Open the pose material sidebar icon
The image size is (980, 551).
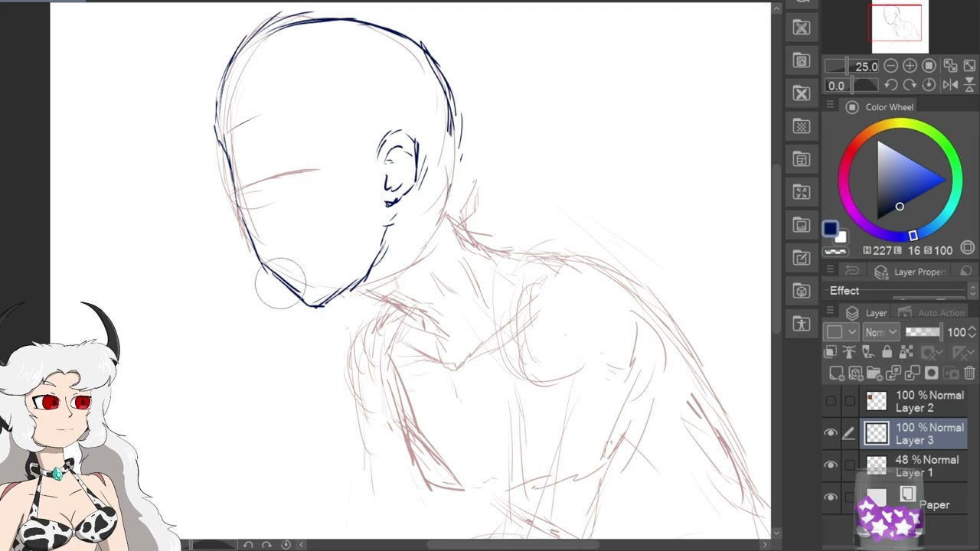click(x=802, y=324)
